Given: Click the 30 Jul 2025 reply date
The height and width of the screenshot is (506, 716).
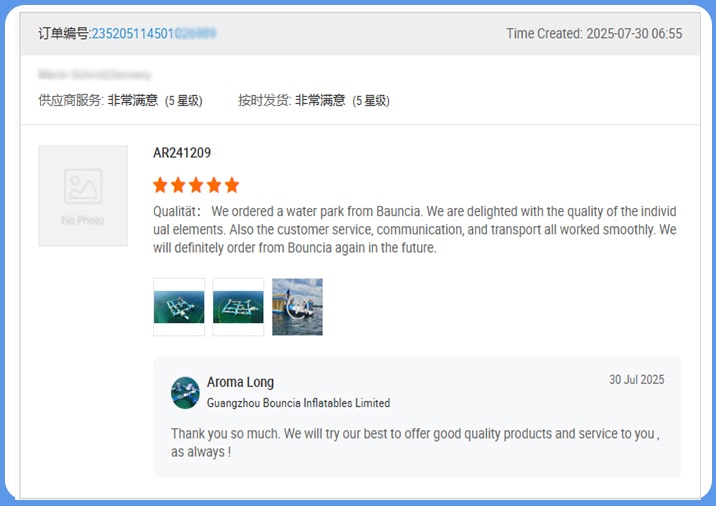Looking at the screenshot, I should tap(636, 380).
